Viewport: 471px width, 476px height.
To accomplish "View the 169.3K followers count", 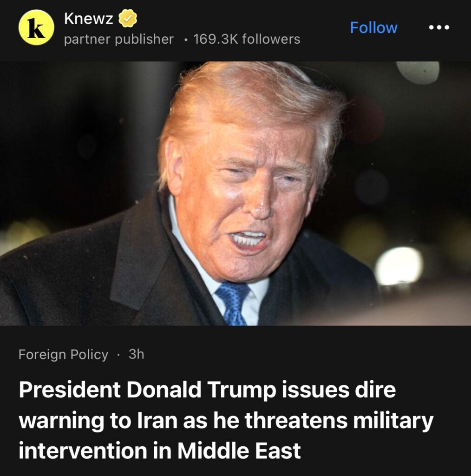I will tap(247, 39).
